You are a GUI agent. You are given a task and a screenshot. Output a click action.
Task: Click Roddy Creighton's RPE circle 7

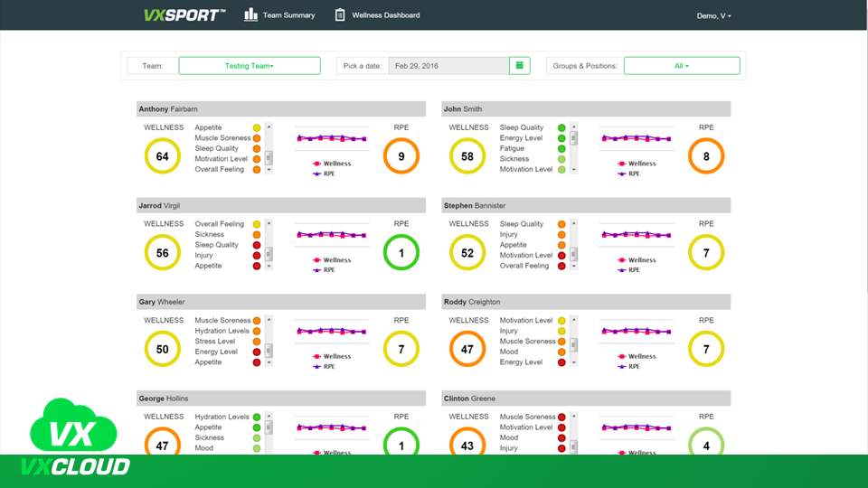click(x=706, y=349)
